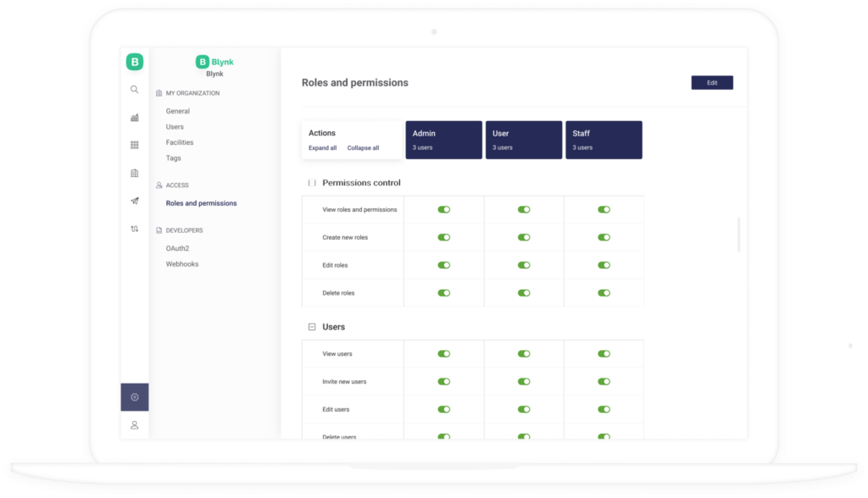Switch to the Staff role column
Viewport: 868px width, 498px height.
coord(604,139)
